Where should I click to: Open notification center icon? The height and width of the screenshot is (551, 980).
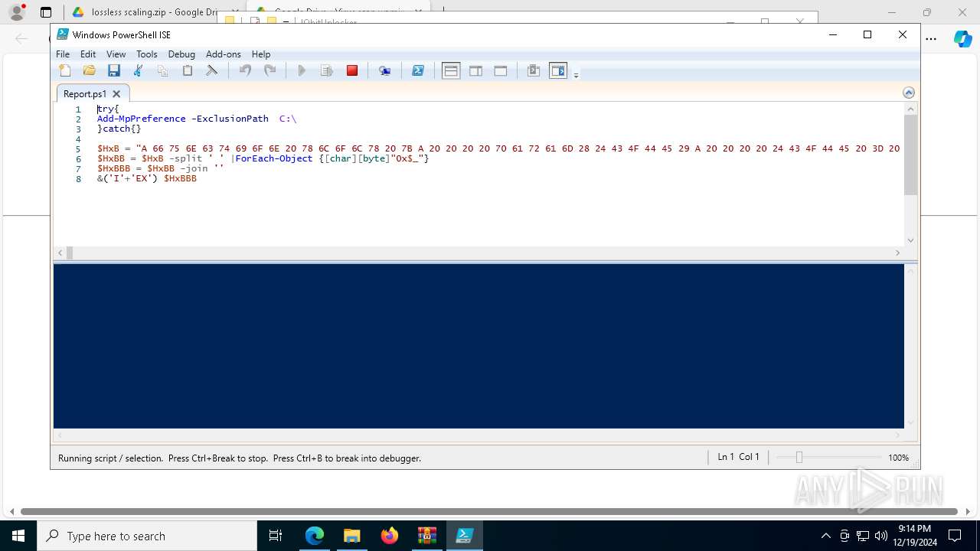(955, 536)
